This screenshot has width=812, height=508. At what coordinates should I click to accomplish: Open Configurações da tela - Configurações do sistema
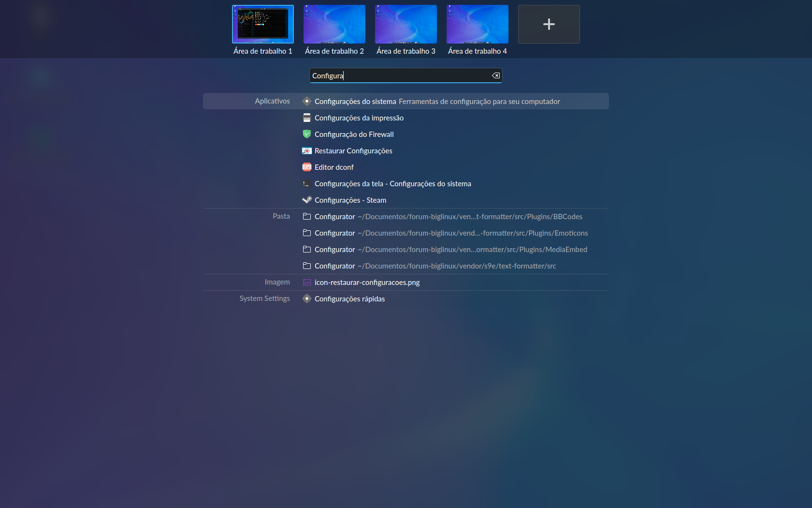406,183
